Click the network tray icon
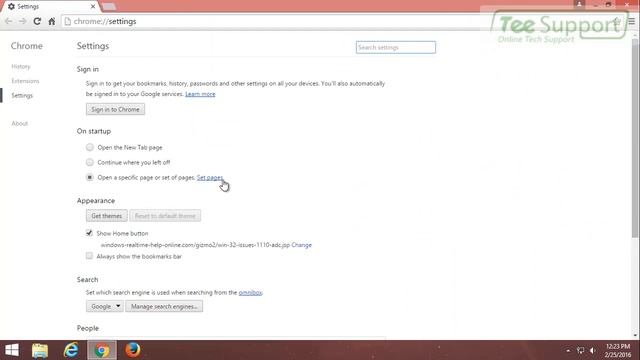640x360 pixels. (580, 351)
